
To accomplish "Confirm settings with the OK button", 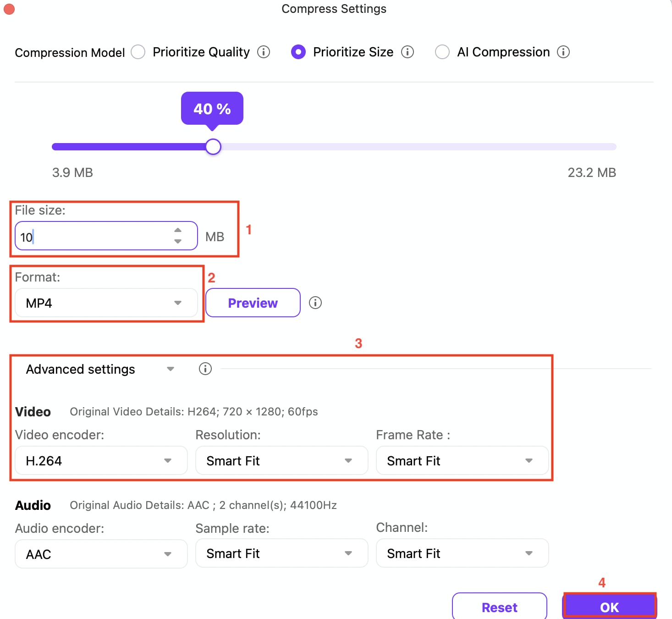I will (610, 607).
